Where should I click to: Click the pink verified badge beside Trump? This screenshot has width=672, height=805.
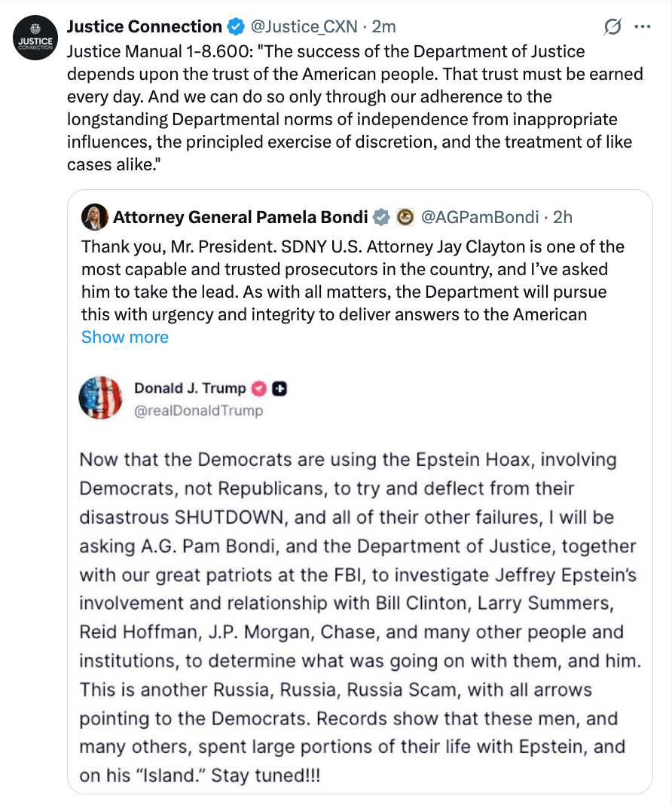coord(258,389)
